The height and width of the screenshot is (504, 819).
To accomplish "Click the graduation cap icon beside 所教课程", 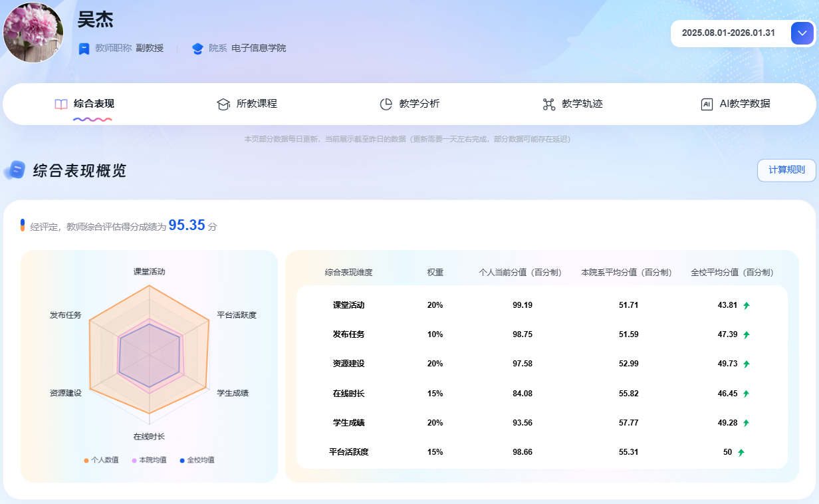I will pyautogui.click(x=223, y=104).
